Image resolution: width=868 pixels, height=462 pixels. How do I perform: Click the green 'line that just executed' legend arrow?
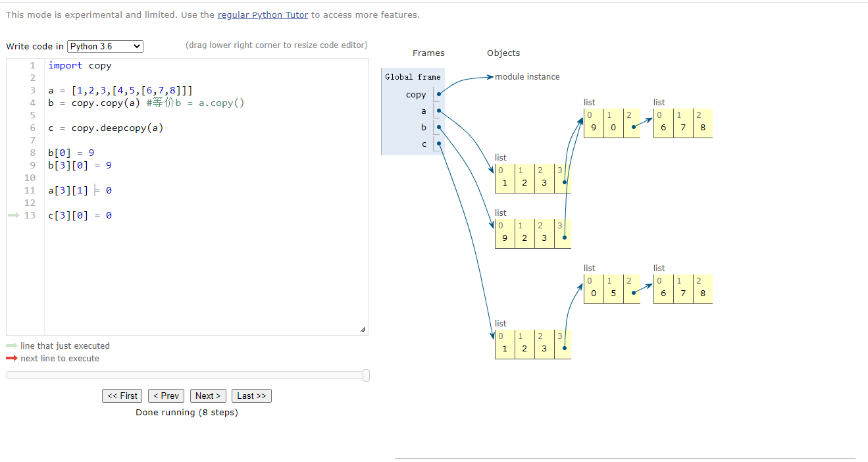12,346
